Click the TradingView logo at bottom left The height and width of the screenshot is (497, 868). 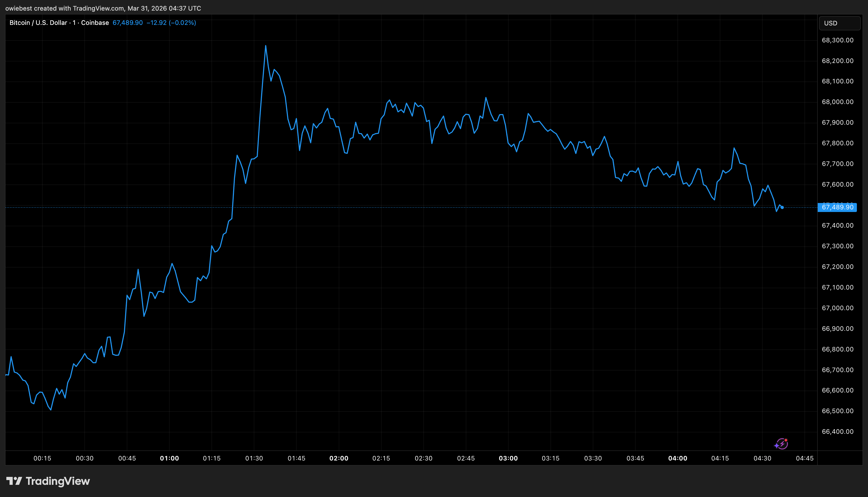click(x=48, y=481)
